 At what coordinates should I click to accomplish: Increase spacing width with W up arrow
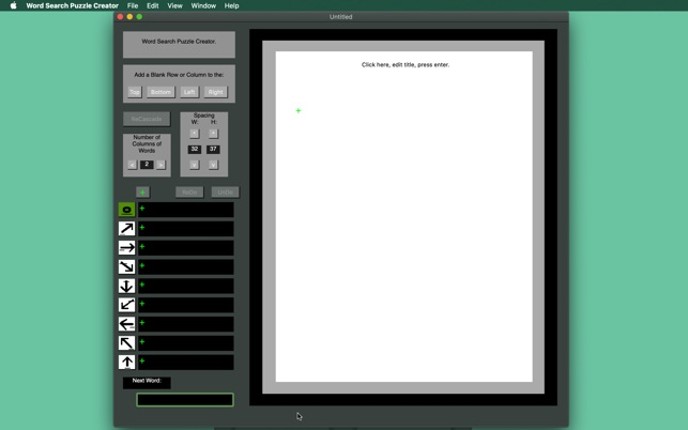click(x=194, y=133)
